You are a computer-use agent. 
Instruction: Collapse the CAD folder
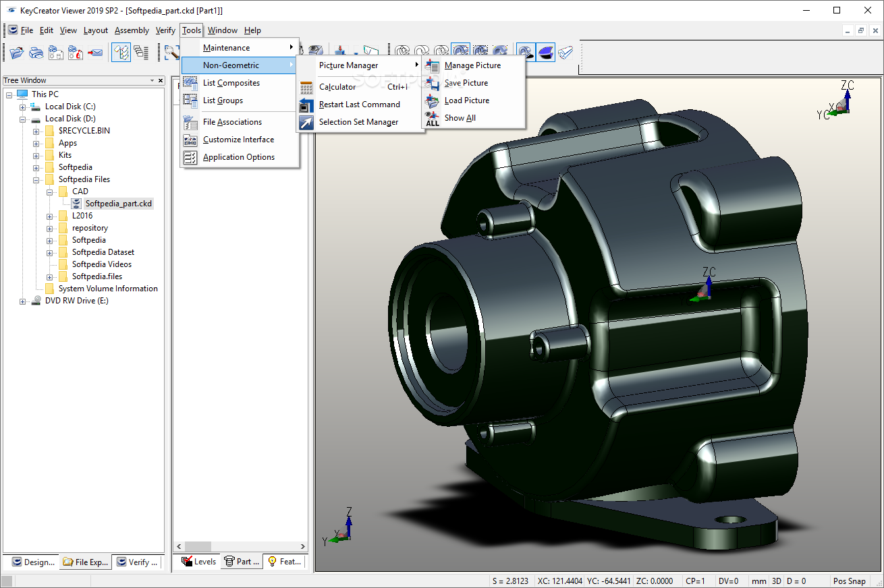click(x=50, y=192)
